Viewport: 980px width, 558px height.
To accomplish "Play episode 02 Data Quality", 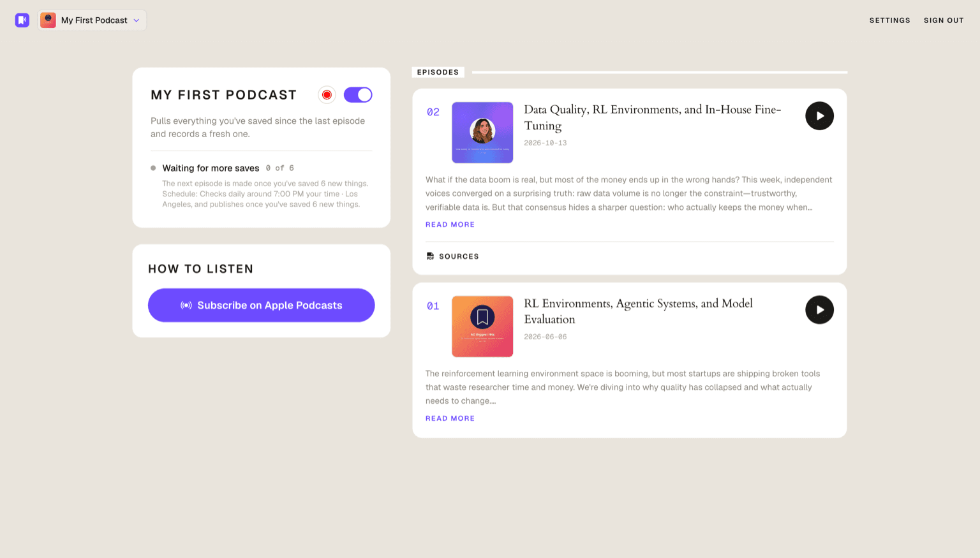I will (819, 116).
